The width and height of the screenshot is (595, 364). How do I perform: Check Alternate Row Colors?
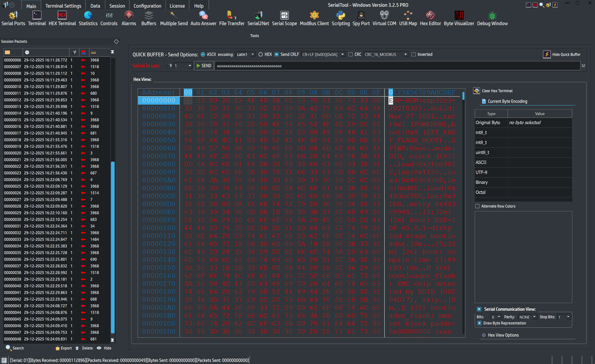click(x=477, y=207)
